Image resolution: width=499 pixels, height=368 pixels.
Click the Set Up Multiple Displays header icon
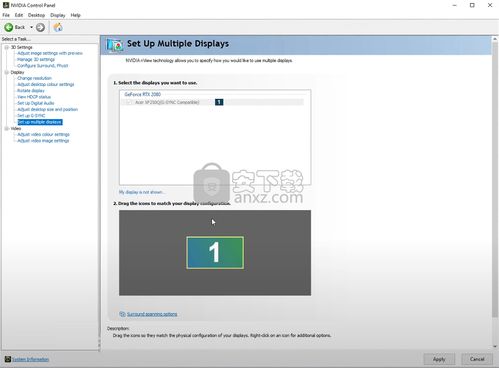[115, 45]
